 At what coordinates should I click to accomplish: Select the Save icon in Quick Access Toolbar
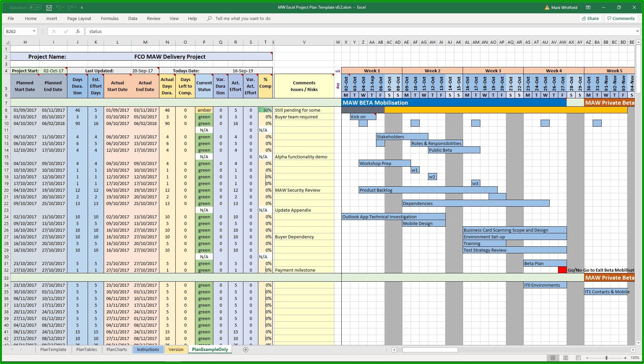tap(49, 7)
